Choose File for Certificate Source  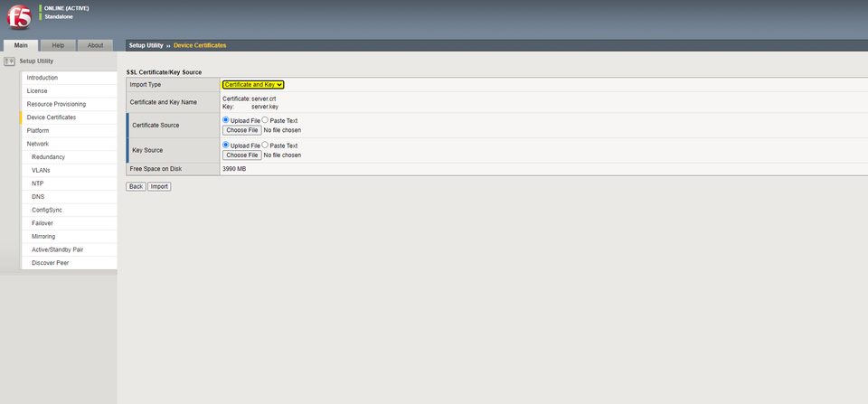pyautogui.click(x=241, y=130)
